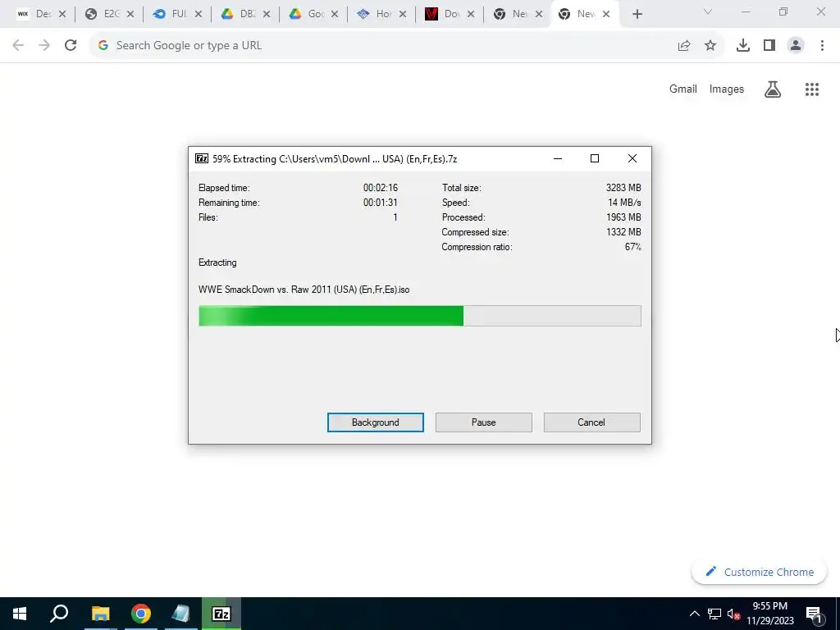Click Customize Chrome button
This screenshot has width=840, height=630.
pyautogui.click(x=760, y=572)
